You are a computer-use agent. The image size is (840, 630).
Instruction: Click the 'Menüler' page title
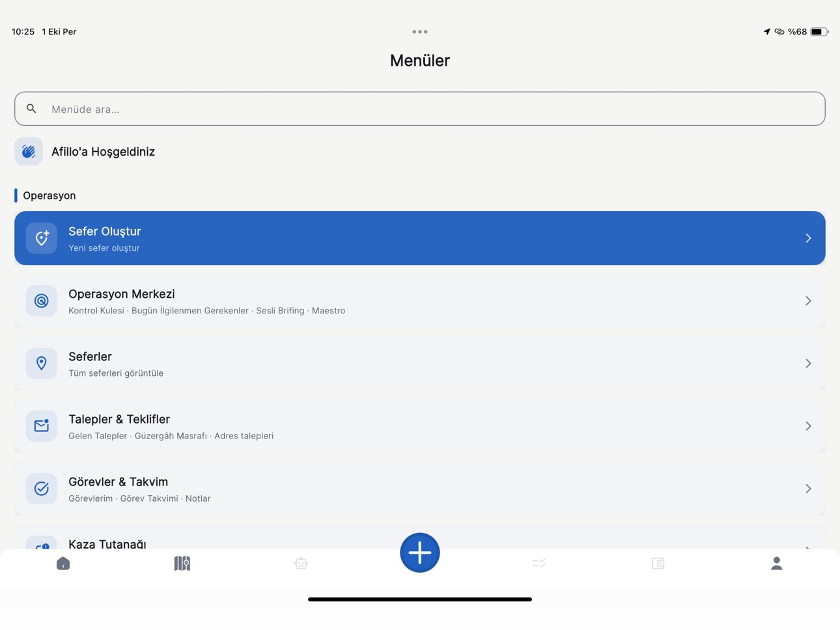420,60
